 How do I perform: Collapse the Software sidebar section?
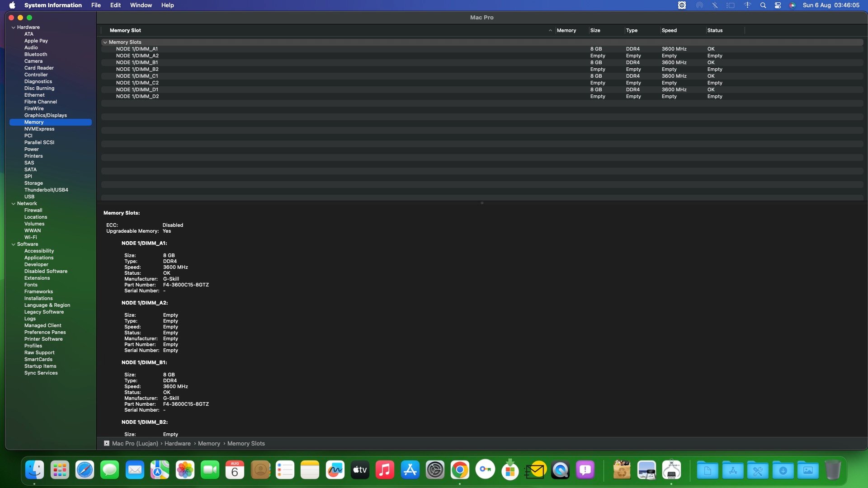tap(14, 244)
